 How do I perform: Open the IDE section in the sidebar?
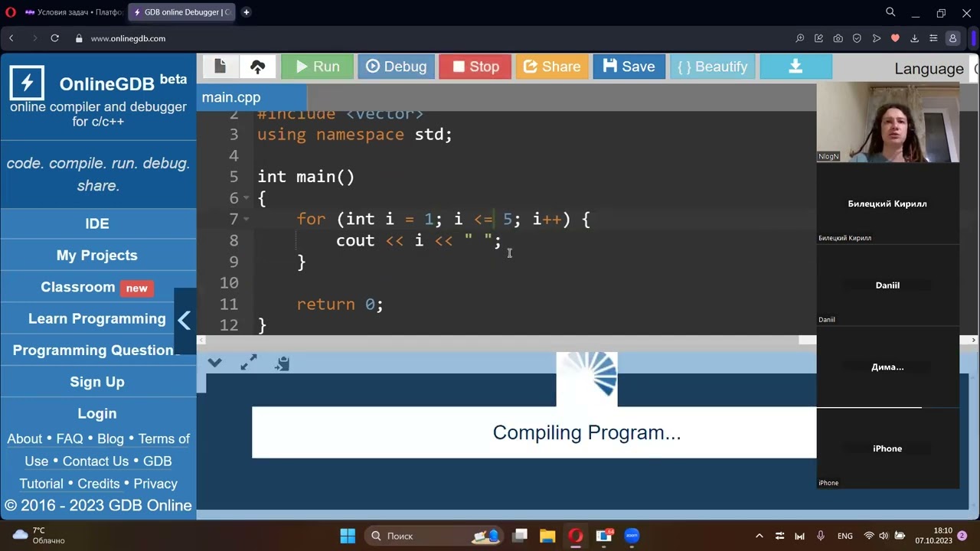[x=97, y=223]
